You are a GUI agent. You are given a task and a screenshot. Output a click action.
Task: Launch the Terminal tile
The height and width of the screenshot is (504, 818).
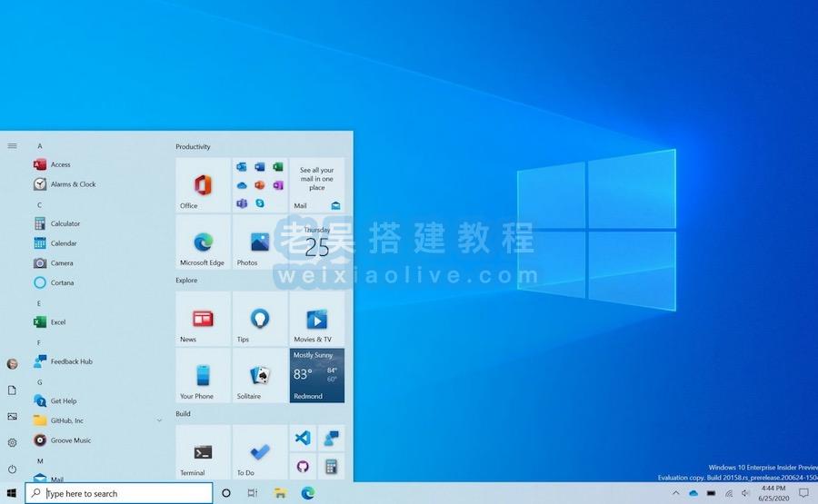pos(203,452)
